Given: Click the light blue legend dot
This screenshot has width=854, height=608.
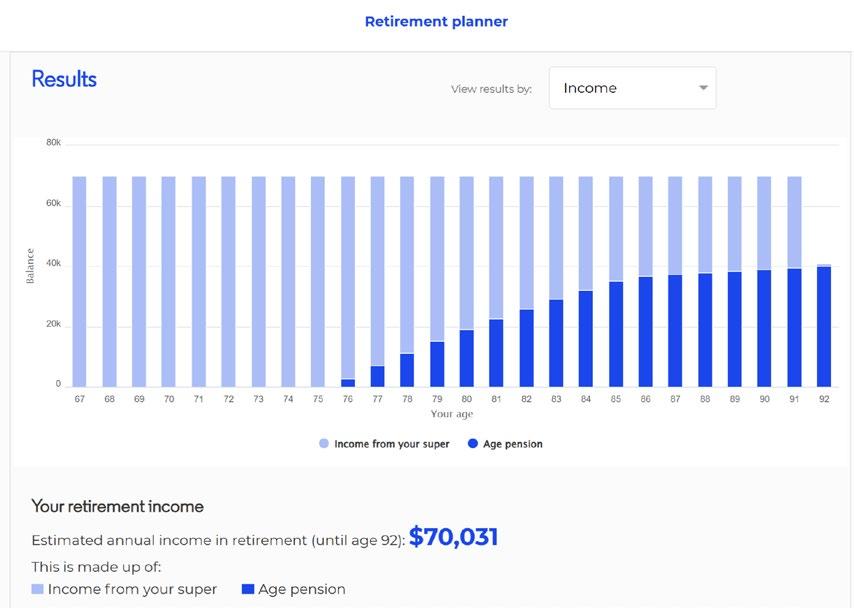Looking at the screenshot, I should coord(323,444).
